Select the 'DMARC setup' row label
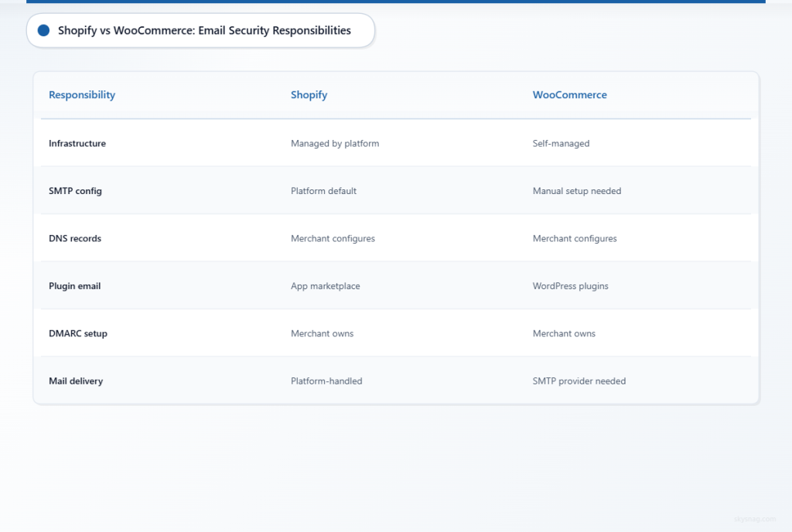Viewport: 792px width, 532px height. (78, 333)
